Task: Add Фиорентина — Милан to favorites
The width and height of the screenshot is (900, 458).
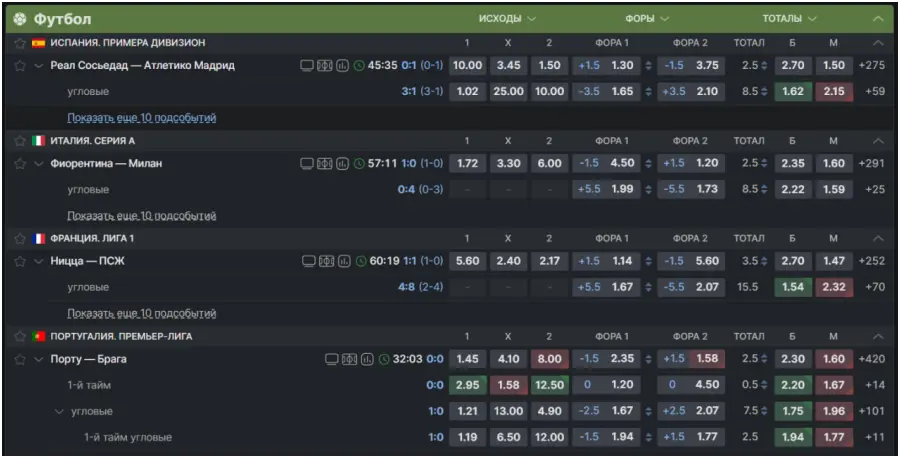Action: 20,164
